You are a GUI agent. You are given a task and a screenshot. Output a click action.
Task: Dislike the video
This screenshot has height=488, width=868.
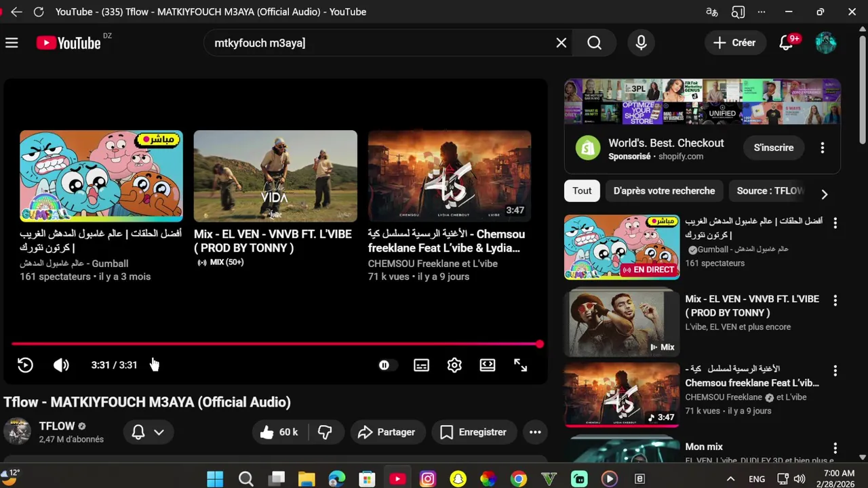click(x=325, y=432)
